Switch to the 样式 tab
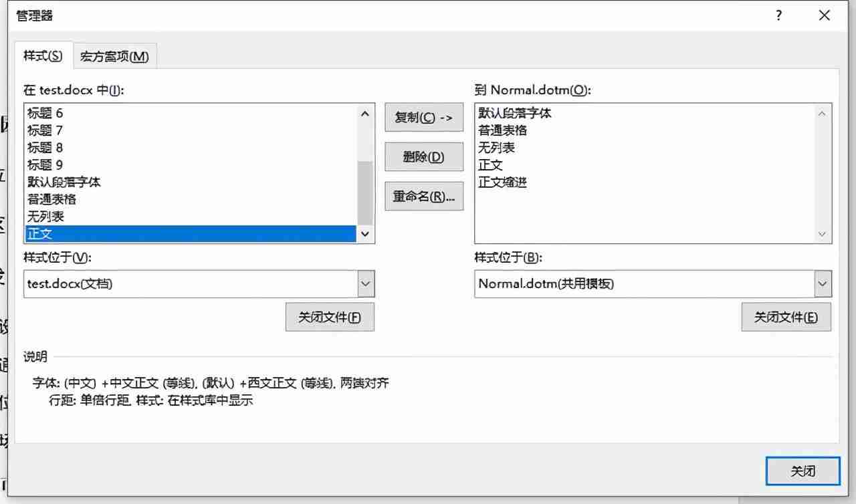The image size is (856, 504). (x=43, y=56)
